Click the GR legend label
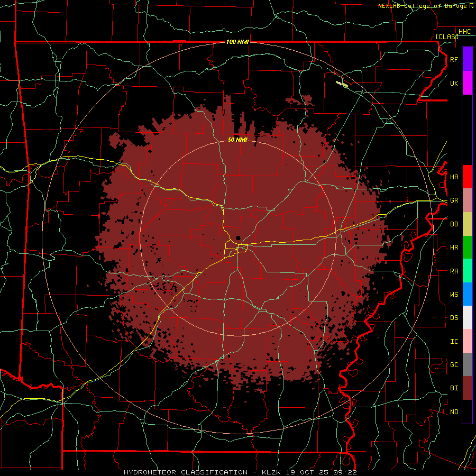 tap(454, 200)
